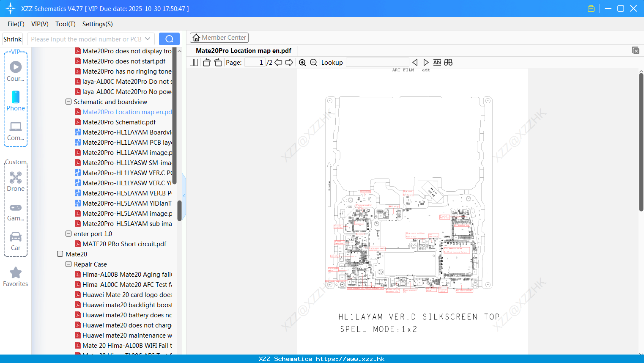Open the Tool(T) menu
Screen dimensions: 644x363
tap(66, 24)
